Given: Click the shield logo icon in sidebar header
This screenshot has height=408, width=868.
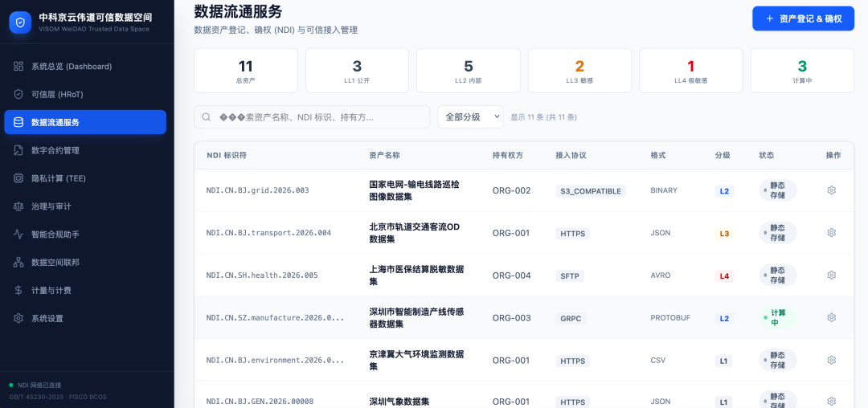Looking at the screenshot, I should (x=20, y=22).
